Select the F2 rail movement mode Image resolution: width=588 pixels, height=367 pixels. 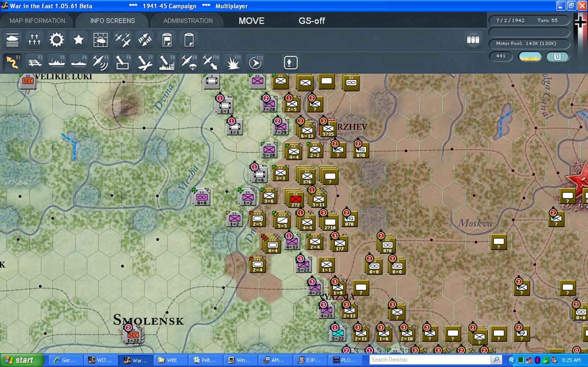(34, 62)
